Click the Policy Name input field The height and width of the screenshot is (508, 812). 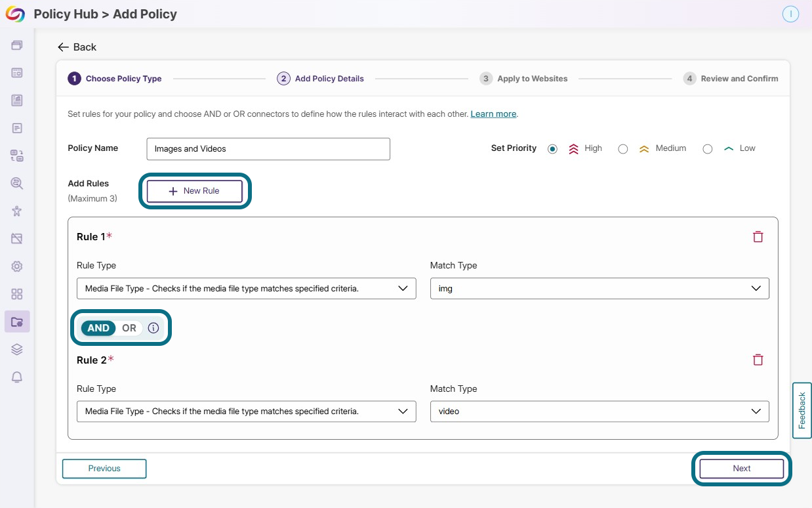click(268, 149)
